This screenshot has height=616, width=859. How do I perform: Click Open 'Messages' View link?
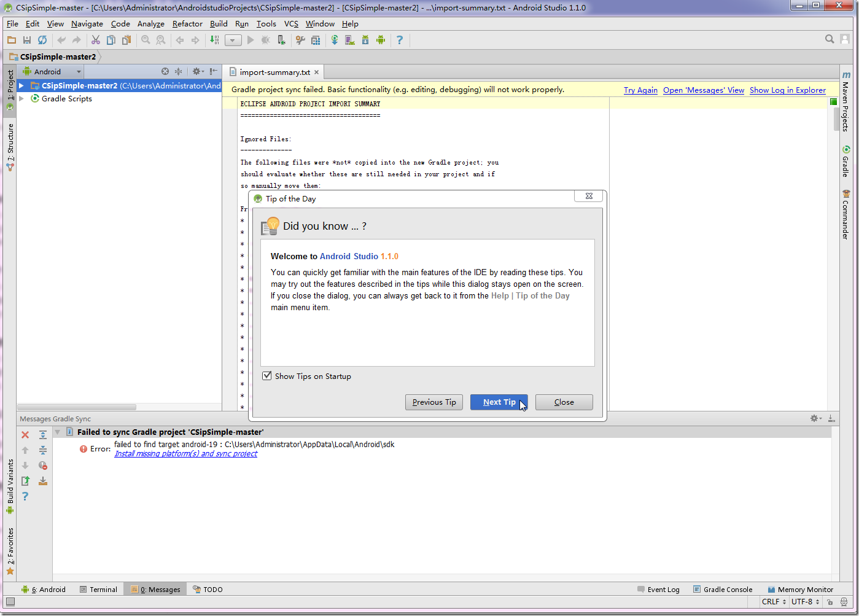click(x=704, y=90)
